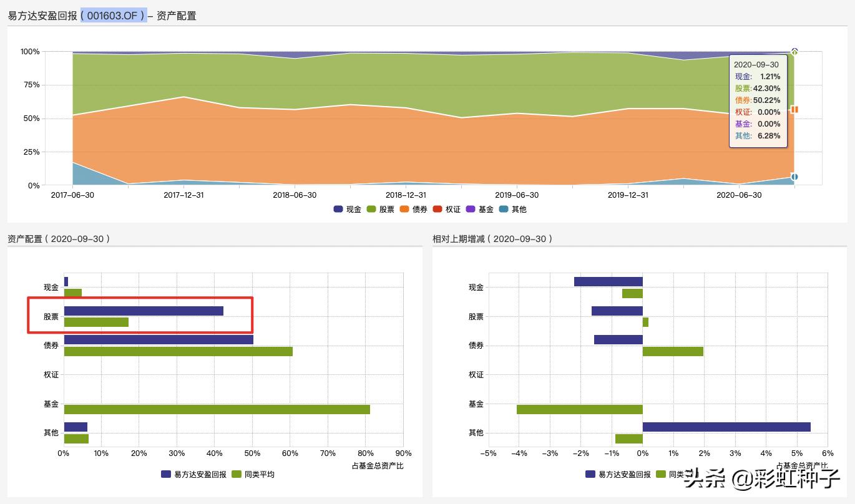This screenshot has height=504, width=855.
Task: Click the green 其他 bar in 资产配置 chart
Action: (76, 439)
